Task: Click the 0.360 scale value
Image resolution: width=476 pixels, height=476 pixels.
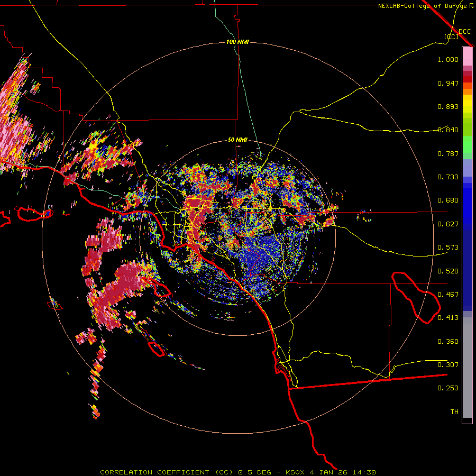Action: 448,342
